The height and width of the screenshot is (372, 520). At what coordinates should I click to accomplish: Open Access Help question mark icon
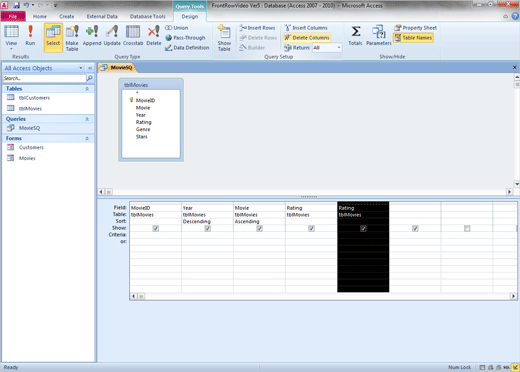515,16
